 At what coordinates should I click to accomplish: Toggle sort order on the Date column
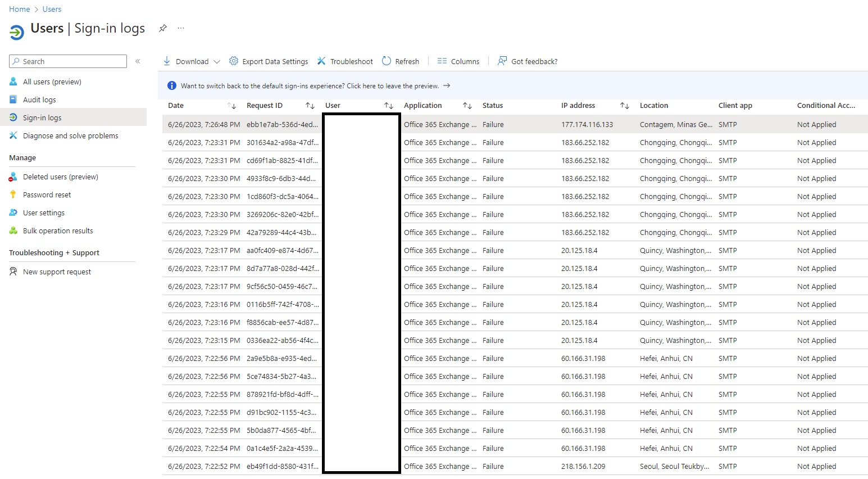coord(231,105)
